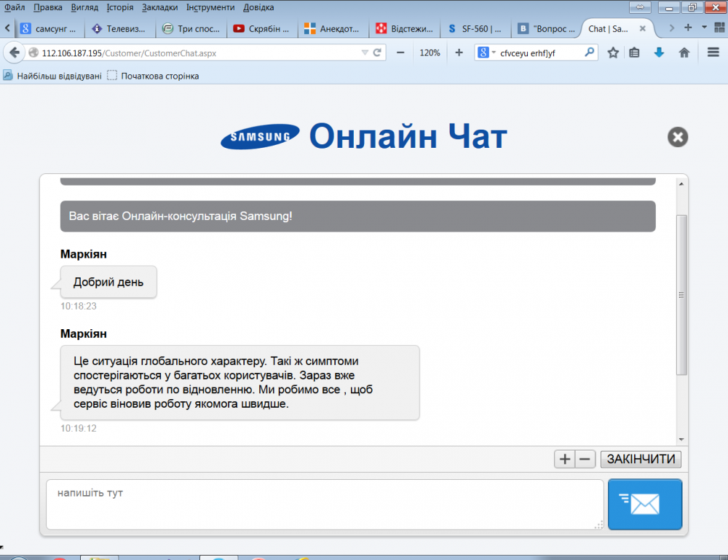
Task: Reload the page with the refresh icon
Action: (x=377, y=53)
